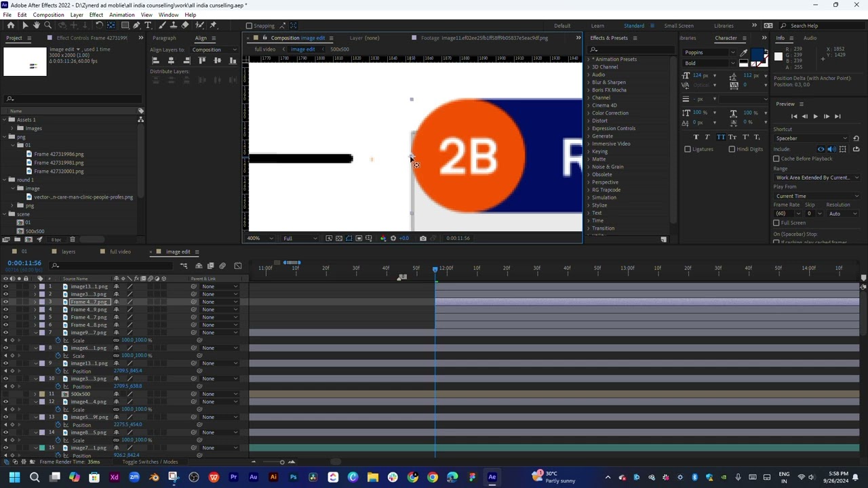Switch to the Learn workspace
The image size is (868, 488).
coord(597,26)
